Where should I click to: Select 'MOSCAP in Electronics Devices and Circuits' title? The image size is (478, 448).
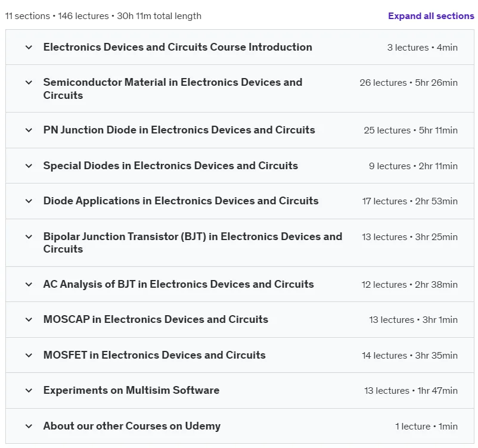point(156,319)
